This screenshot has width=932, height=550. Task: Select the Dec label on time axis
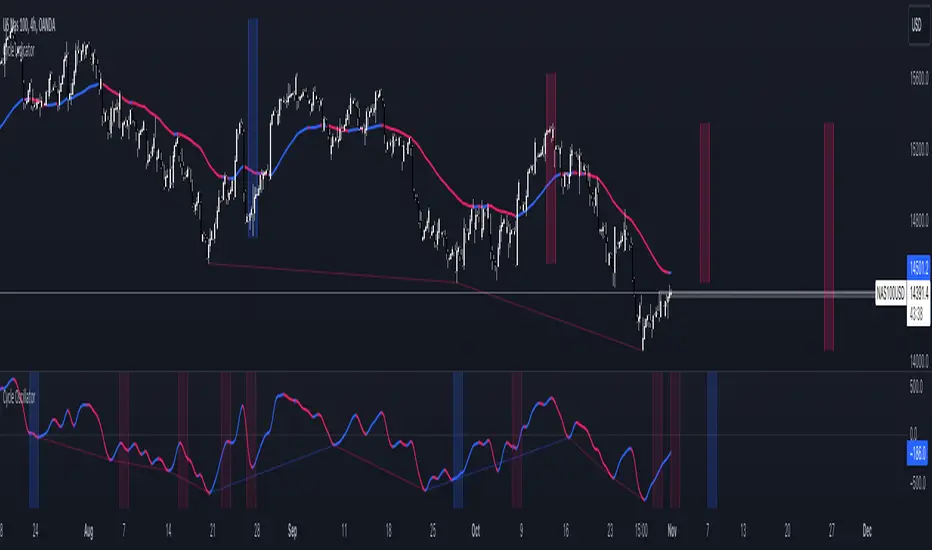pyautogui.click(x=867, y=531)
